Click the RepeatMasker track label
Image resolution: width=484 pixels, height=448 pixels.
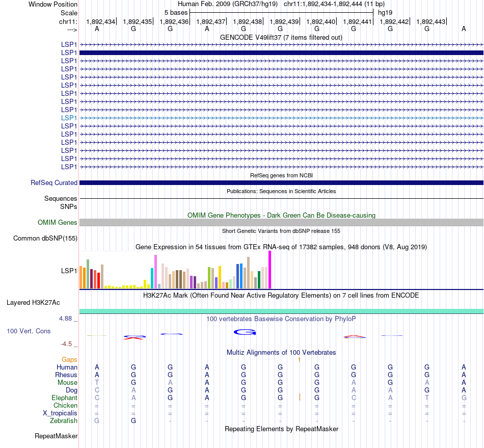56,436
